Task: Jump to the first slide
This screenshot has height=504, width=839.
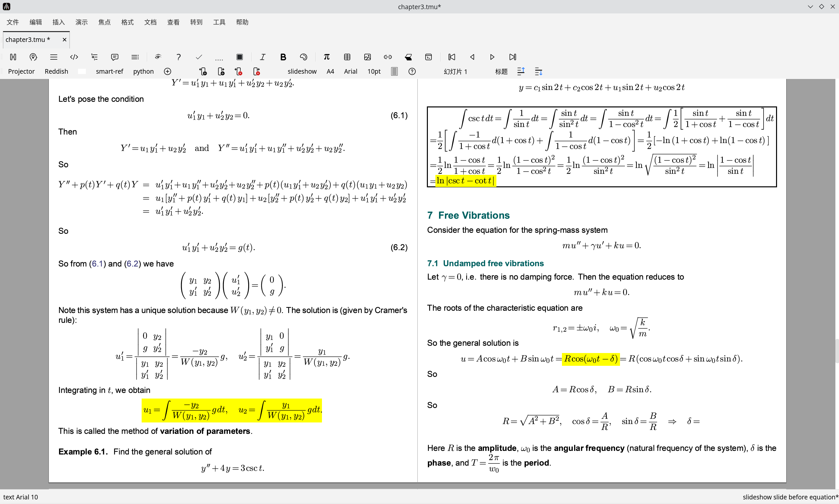Action: [x=451, y=57]
